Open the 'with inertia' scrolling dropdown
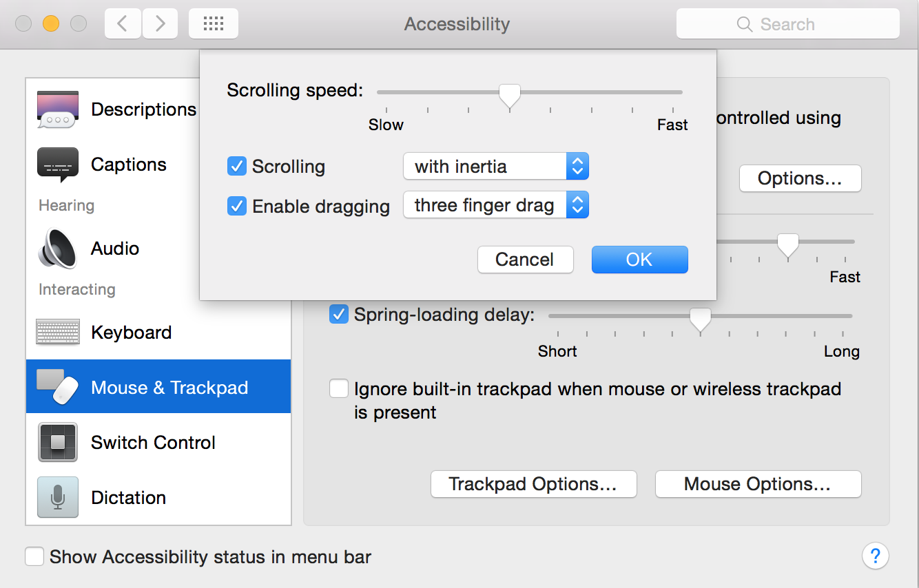The image size is (919, 588). [x=495, y=167]
